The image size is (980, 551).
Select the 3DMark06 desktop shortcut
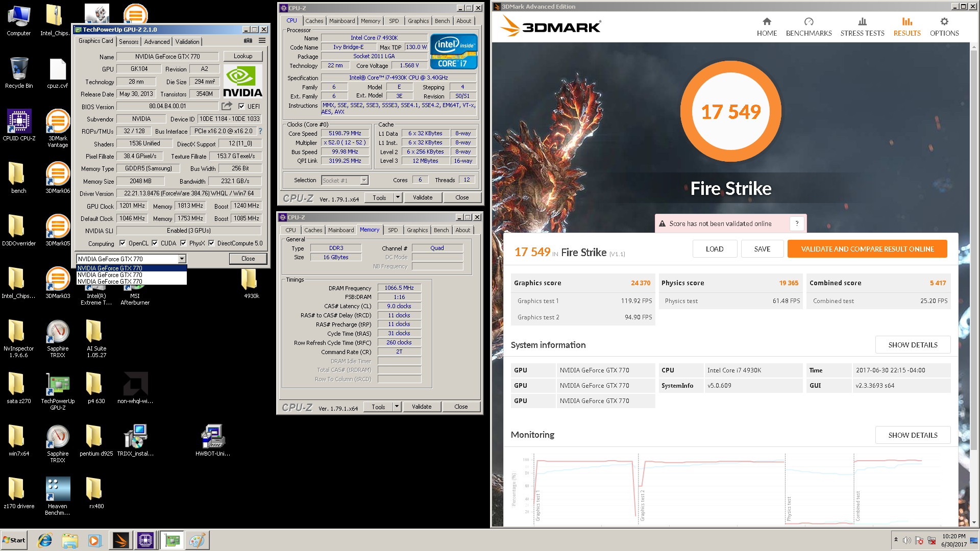[x=58, y=178]
